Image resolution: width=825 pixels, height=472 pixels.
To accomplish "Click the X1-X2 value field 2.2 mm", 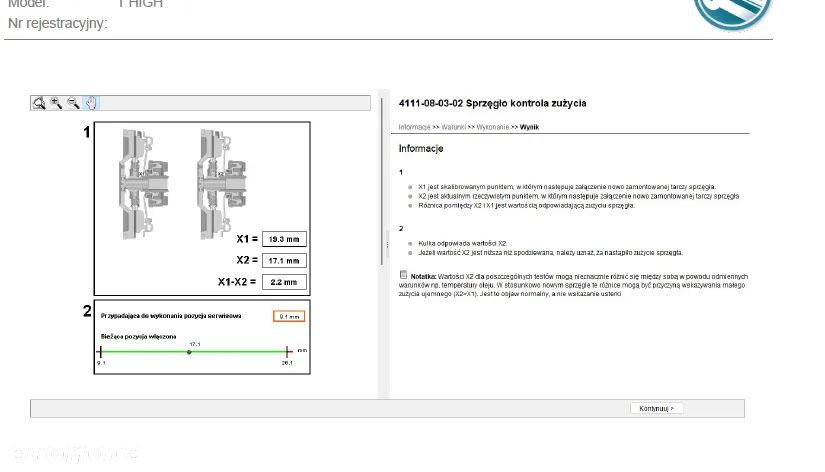I will click(x=284, y=282).
